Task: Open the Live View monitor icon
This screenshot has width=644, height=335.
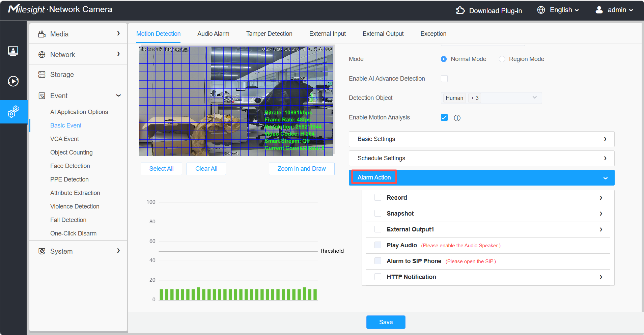Action: tap(13, 51)
